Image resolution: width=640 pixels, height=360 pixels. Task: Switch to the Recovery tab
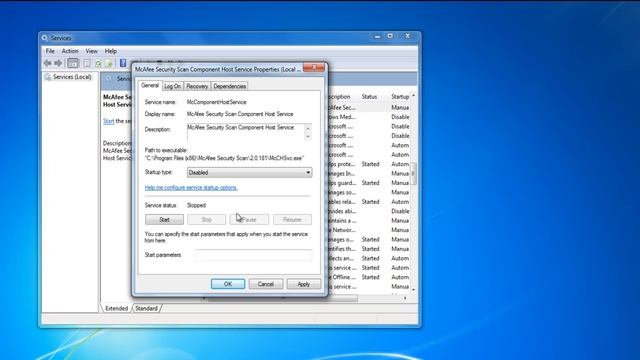[x=197, y=86]
